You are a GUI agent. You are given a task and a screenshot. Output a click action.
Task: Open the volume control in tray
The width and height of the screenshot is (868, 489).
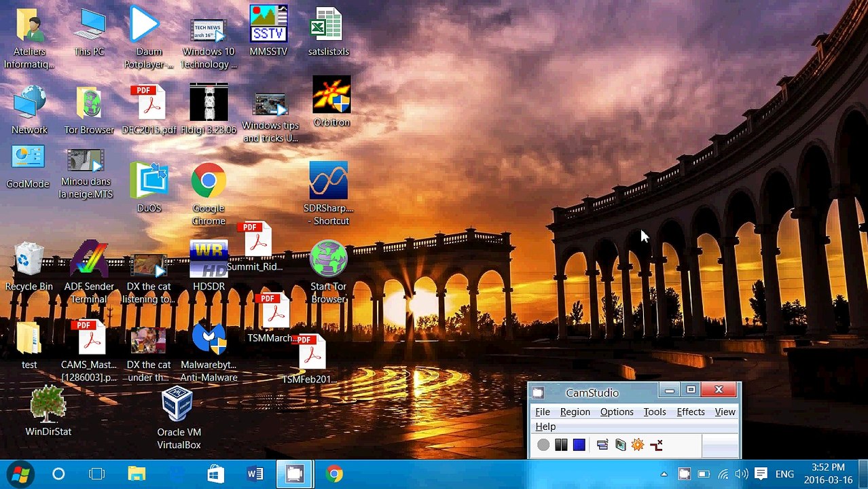(742, 474)
